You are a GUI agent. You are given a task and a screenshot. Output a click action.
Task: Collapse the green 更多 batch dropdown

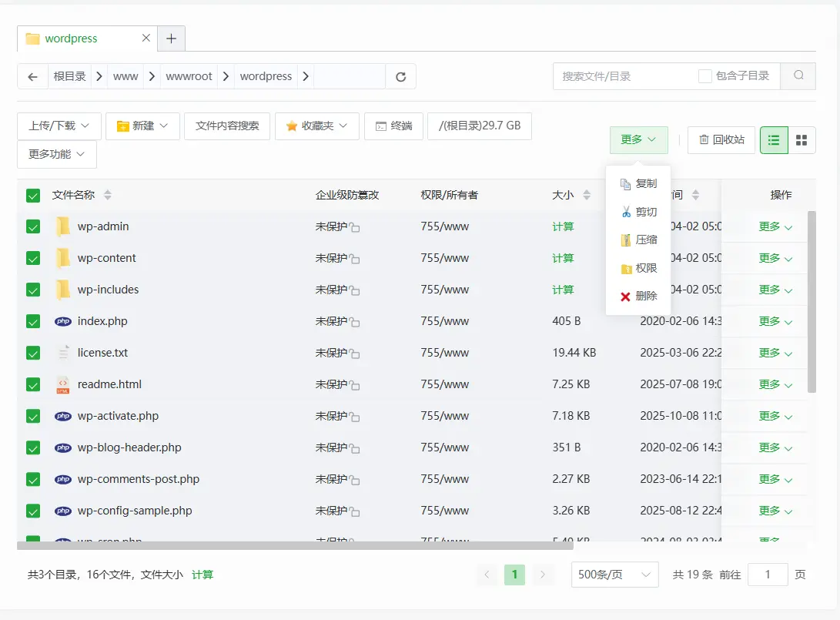click(x=638, y=140)
